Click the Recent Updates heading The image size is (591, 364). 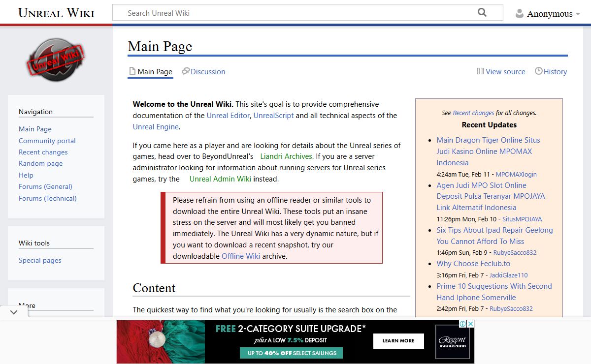click(x=489, y=125)
